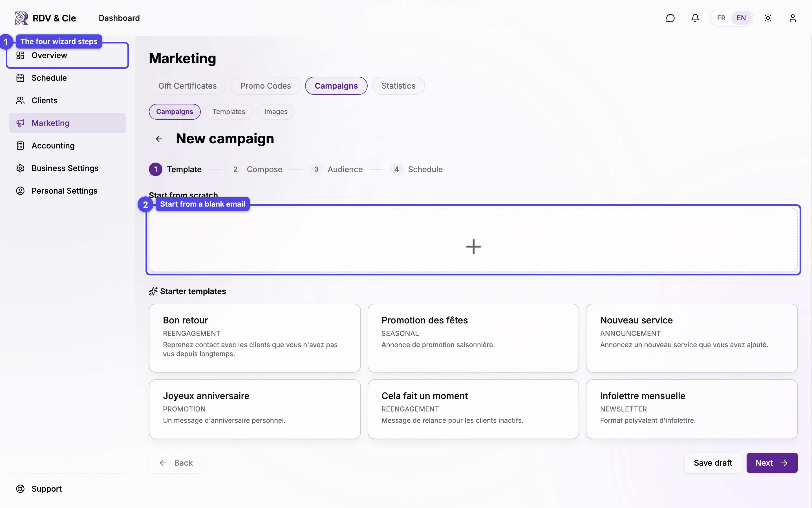Jump to wizard step 2 Compose
The width and height of the screenshot is (812, 508).
point(256,169)
